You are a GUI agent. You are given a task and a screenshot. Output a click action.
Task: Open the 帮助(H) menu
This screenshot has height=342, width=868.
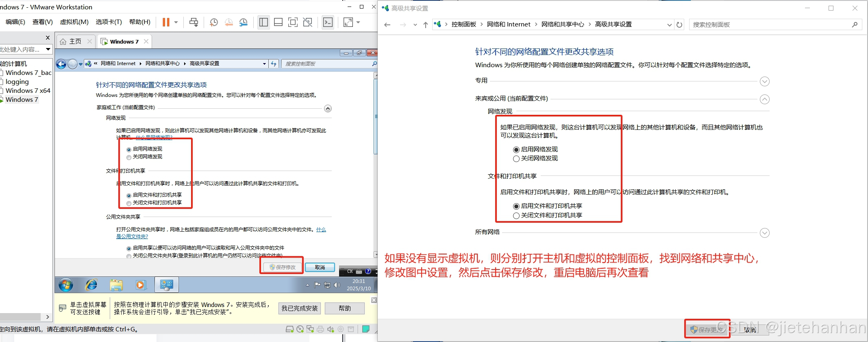[139, 22]
